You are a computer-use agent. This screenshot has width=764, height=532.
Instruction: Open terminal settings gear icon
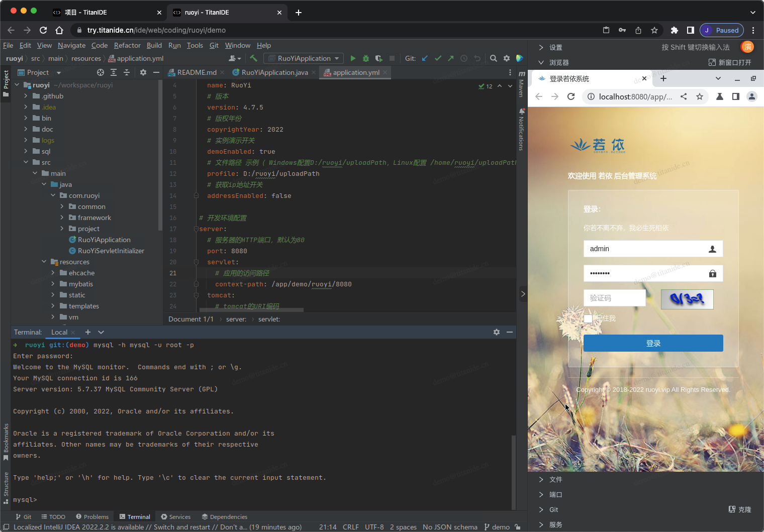point(497,332)
